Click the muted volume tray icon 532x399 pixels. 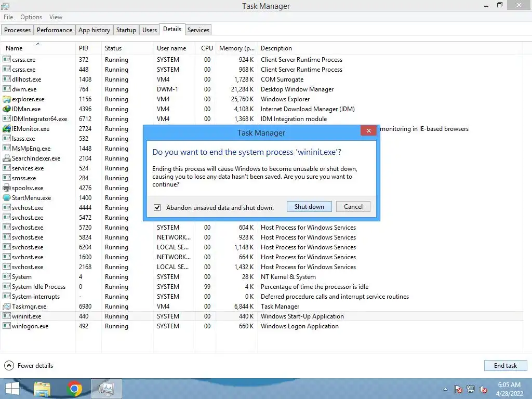tap(483, 389)
